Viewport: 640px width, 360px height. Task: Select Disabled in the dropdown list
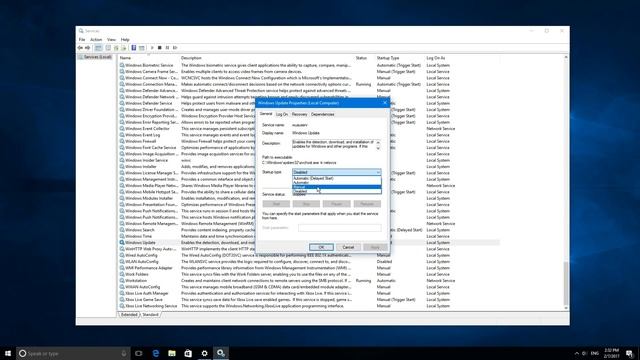tap(337, 191)
